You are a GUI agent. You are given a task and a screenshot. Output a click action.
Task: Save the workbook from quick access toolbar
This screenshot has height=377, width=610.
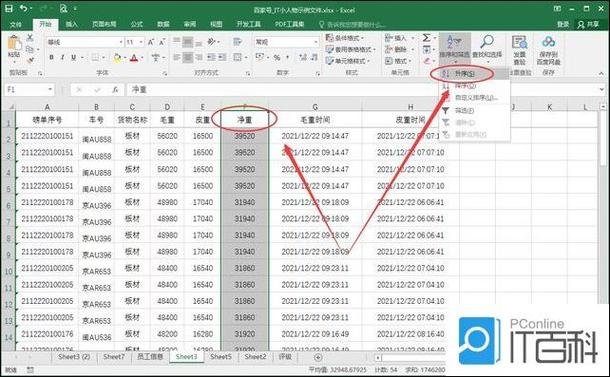pyautogui.click(x=9, y=8)
